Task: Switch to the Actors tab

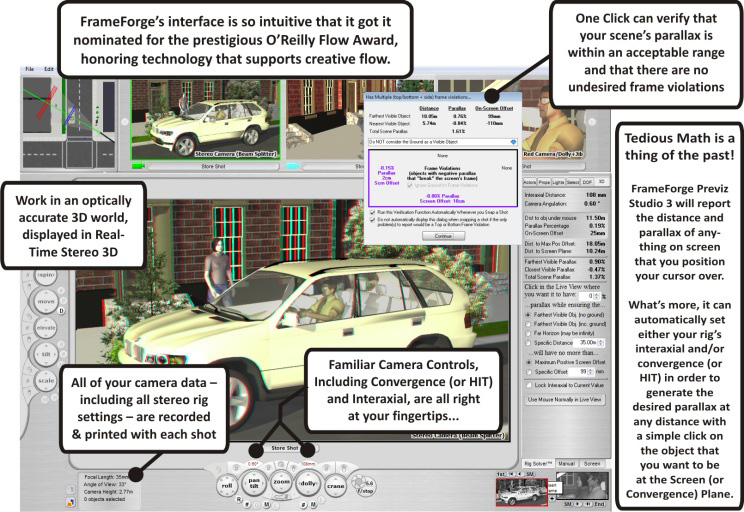Action: tap(530, 182)
